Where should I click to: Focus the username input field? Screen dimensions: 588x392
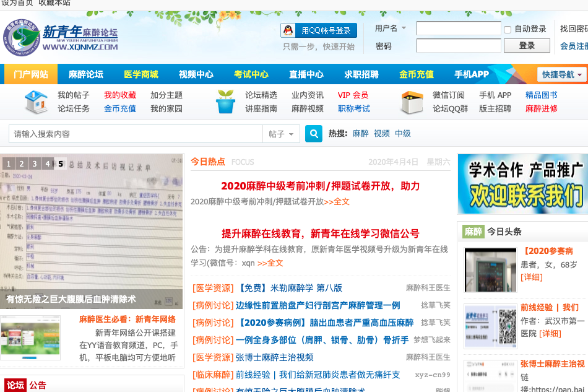coord(459,28)
